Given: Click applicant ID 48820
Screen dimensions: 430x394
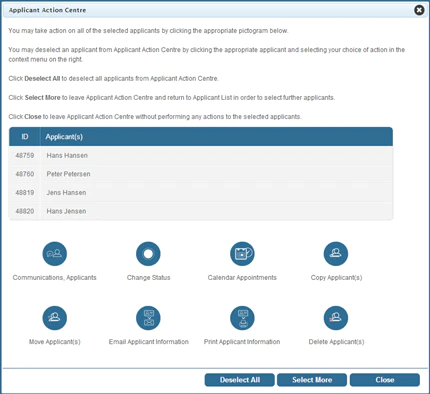Looking at the screenshot, I should click(25, 211).
